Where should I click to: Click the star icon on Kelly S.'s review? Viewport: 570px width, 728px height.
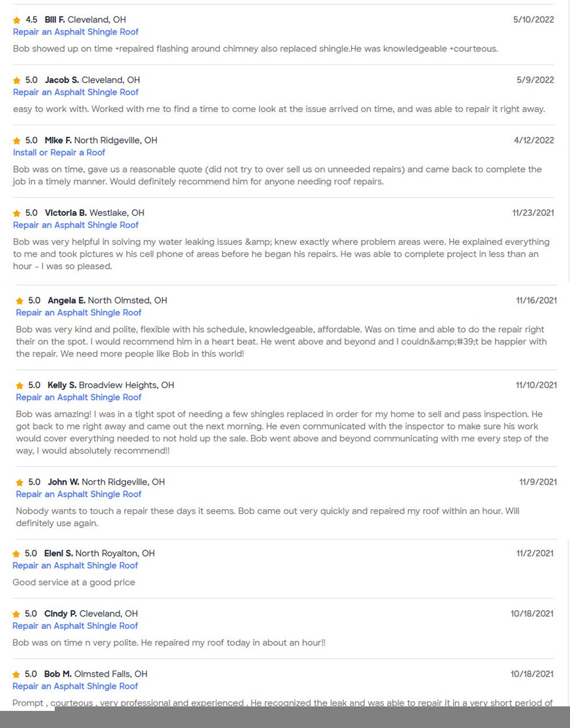click(x=20, y=386)
